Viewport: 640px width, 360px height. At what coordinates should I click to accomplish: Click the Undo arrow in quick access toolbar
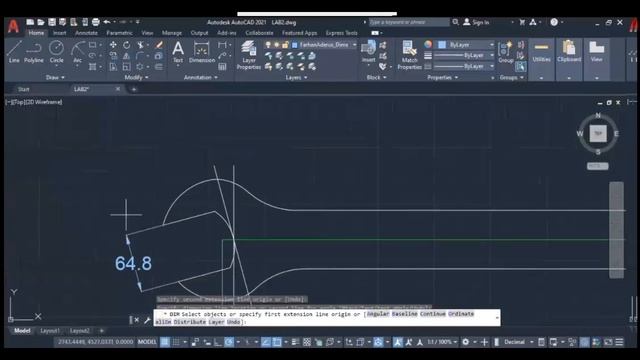click(x=107, y=22)
